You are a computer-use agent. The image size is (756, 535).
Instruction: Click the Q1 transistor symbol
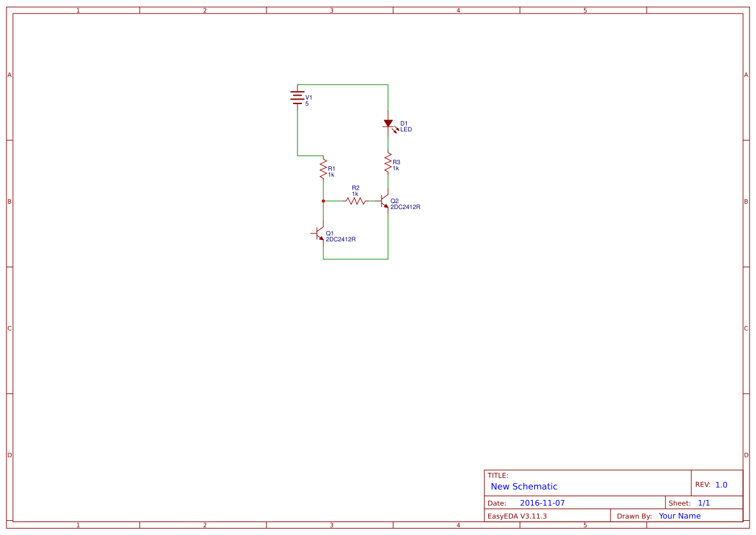tap(318, 234)
